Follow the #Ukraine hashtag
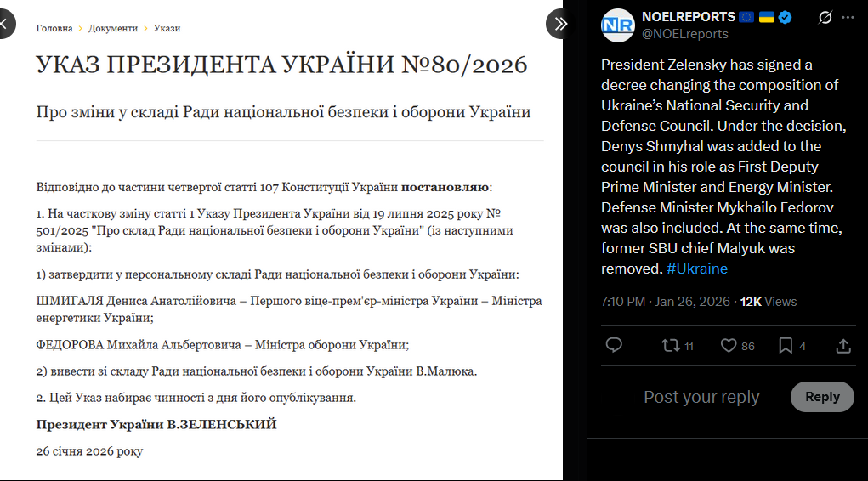868x481 pixels. point(697,269)
